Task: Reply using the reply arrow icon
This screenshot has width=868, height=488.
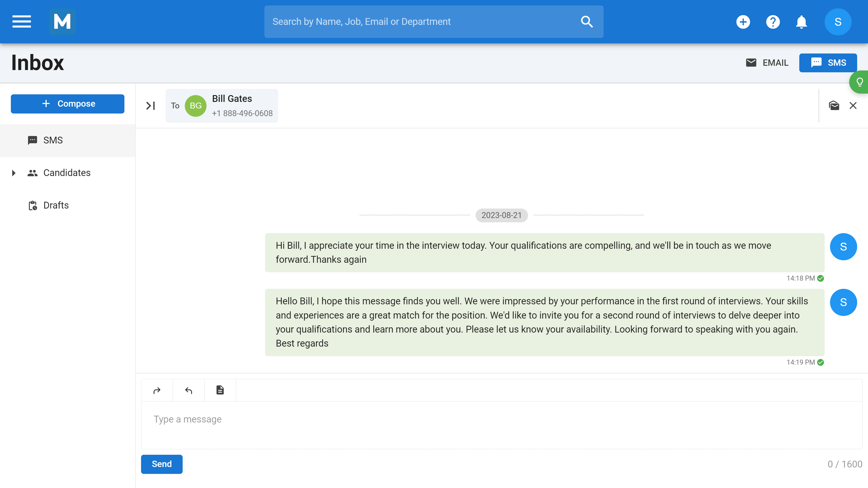Action: click(188, 390)
